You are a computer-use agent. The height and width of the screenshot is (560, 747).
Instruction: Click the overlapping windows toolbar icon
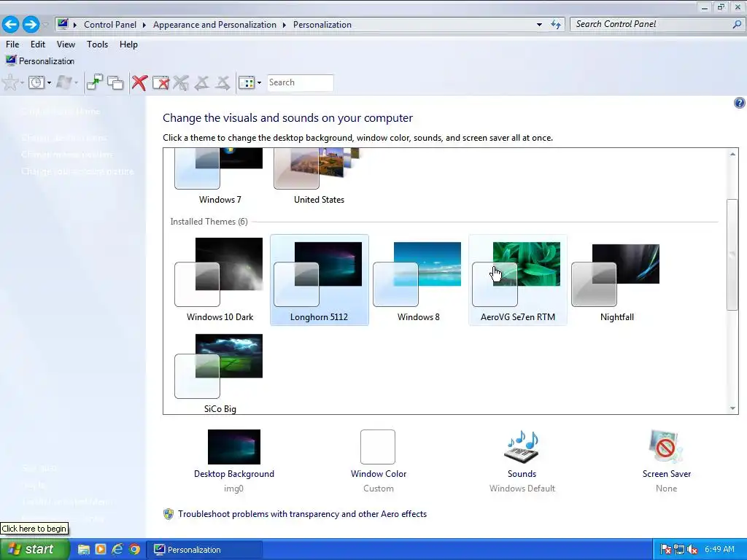(115, 82)
